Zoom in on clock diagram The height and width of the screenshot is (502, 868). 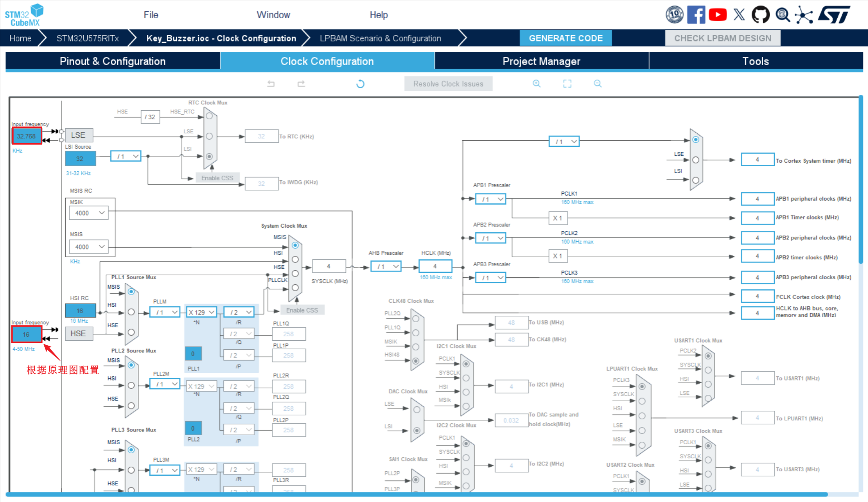tap(537, 84)
